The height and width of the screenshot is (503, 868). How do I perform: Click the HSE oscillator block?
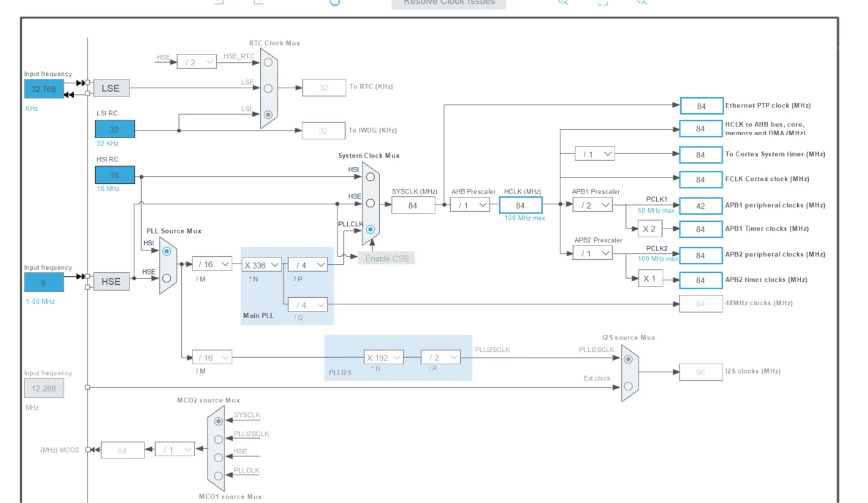point(111,282)
